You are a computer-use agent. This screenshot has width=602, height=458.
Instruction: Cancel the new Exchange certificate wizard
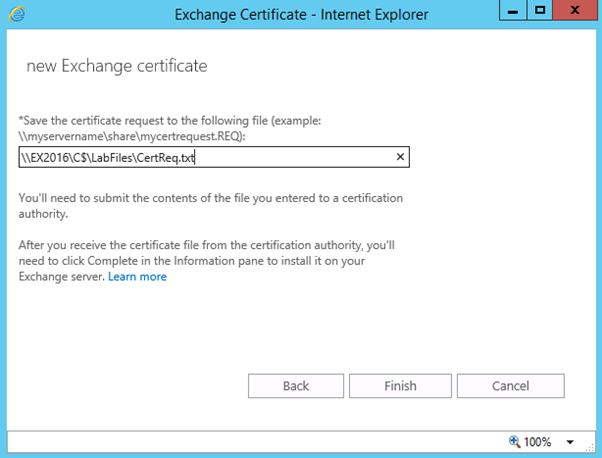(511, 386)
